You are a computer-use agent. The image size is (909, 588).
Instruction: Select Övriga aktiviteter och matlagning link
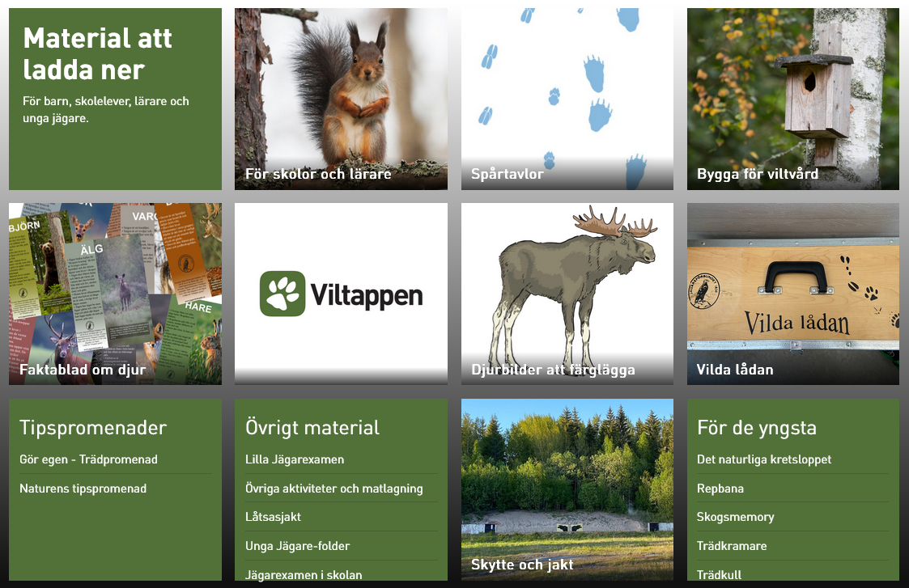coord(334,489)
